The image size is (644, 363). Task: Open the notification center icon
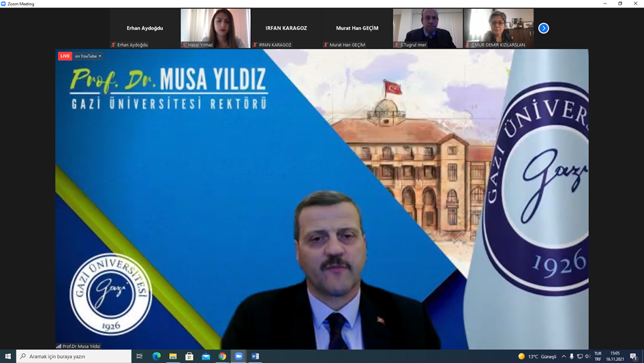pyautogui.click(x=634, y=356)
